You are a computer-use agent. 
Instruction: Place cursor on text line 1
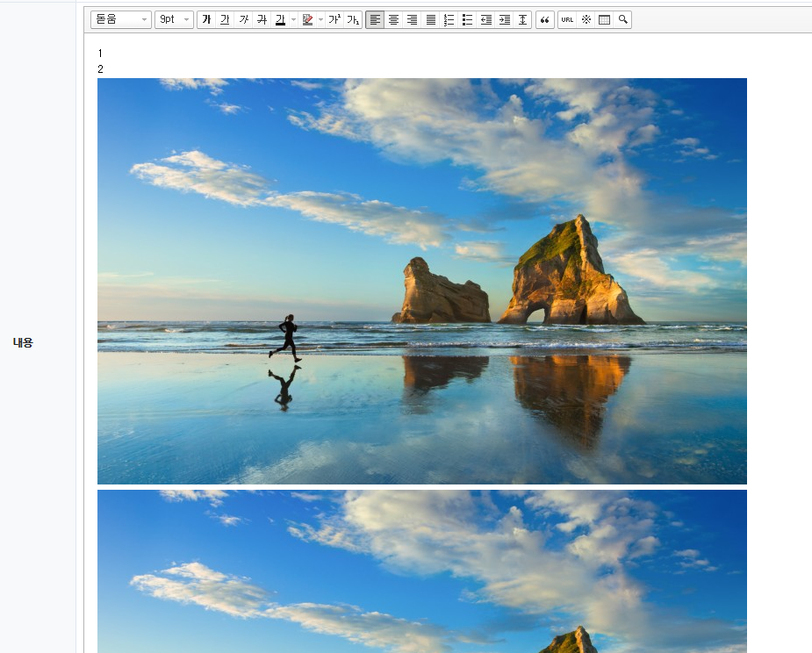click(100, 54)
